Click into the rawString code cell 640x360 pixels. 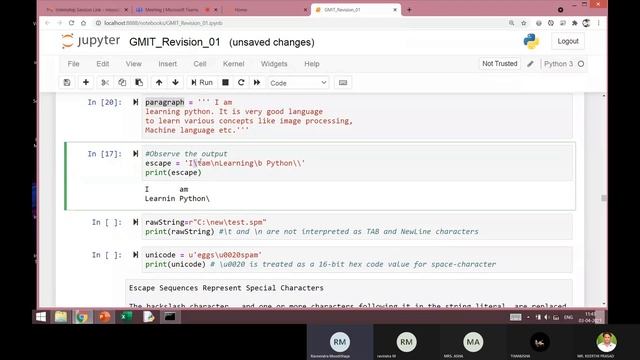click(357, 227)
